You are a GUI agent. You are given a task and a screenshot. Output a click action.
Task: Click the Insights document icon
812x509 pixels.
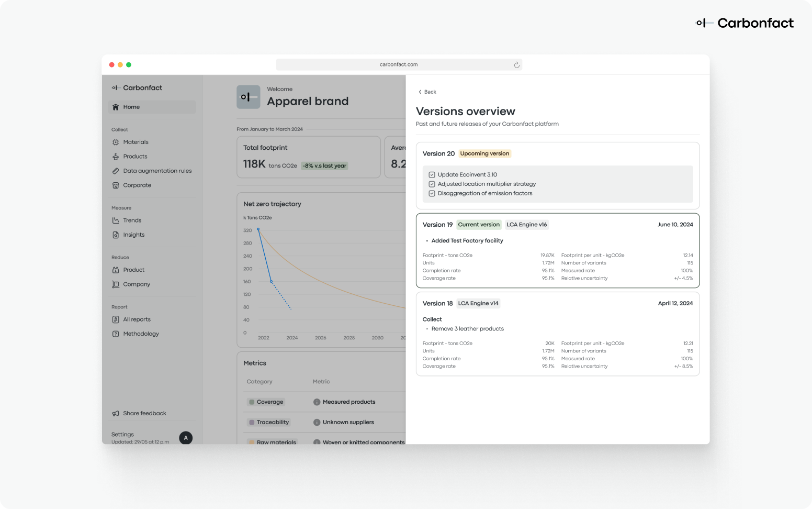[x=116, y=235]
